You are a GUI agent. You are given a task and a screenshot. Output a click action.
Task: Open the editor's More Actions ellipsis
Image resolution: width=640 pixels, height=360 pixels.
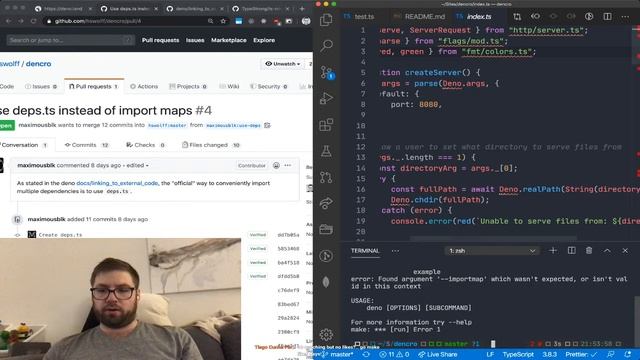(625, 17)
